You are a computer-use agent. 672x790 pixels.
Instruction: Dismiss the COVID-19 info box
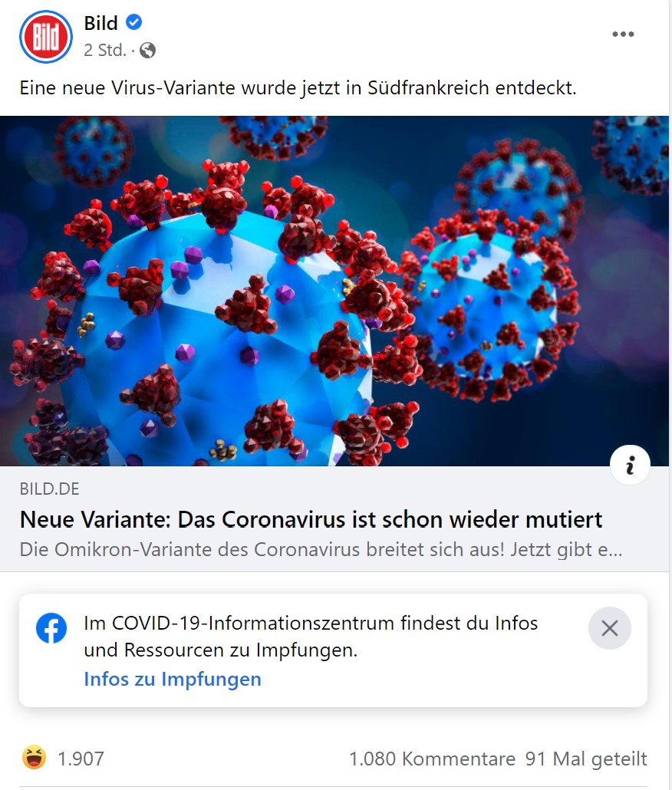610,628
